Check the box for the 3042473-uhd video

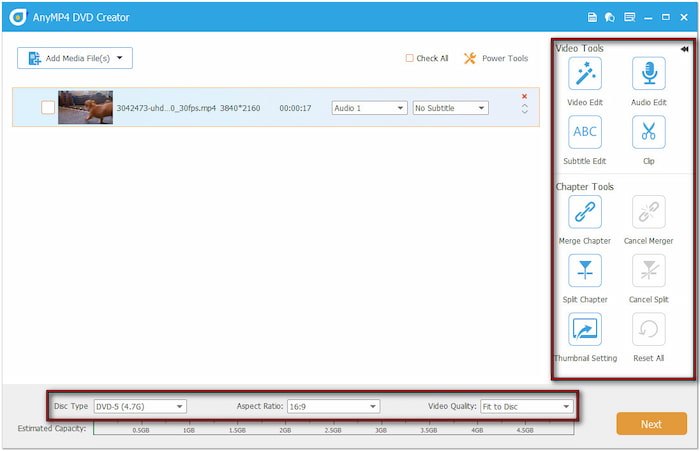pos(48,108)
